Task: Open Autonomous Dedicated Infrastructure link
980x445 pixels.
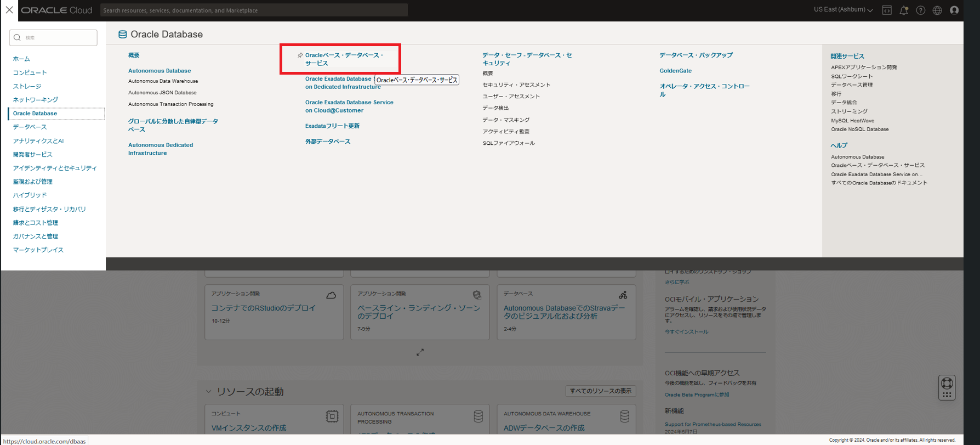Action: click(161, 149)
